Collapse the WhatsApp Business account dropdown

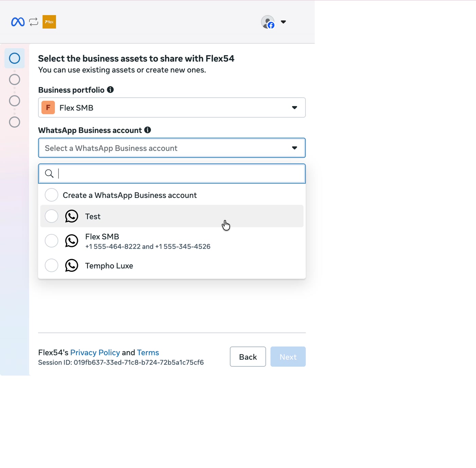click(172, 148)
